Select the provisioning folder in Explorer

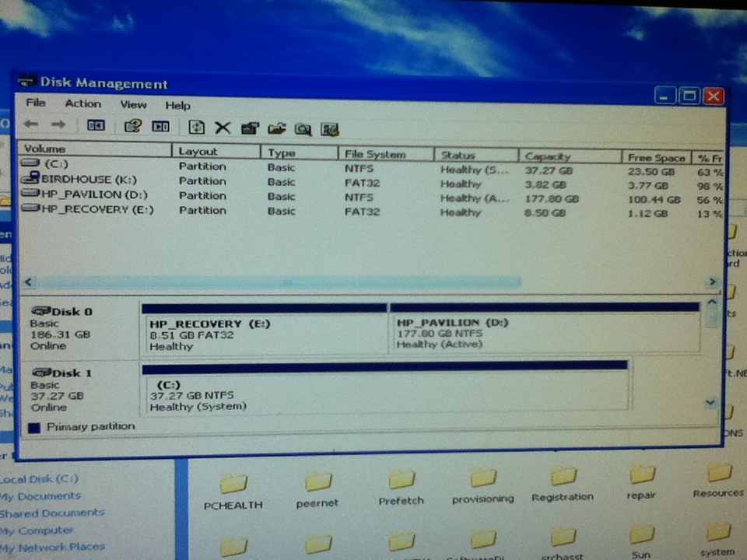point(482,485)
